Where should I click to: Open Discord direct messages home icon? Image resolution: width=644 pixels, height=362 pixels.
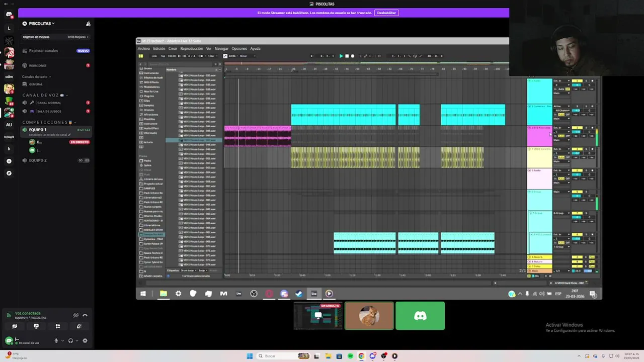coord(9,14)
